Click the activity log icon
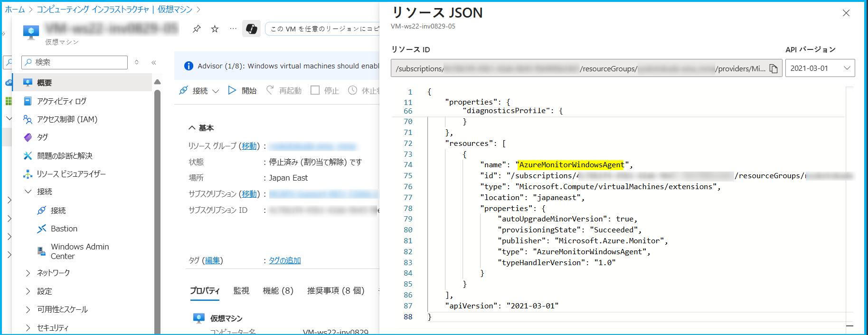868x335 pixels. [x=28, y=101]
